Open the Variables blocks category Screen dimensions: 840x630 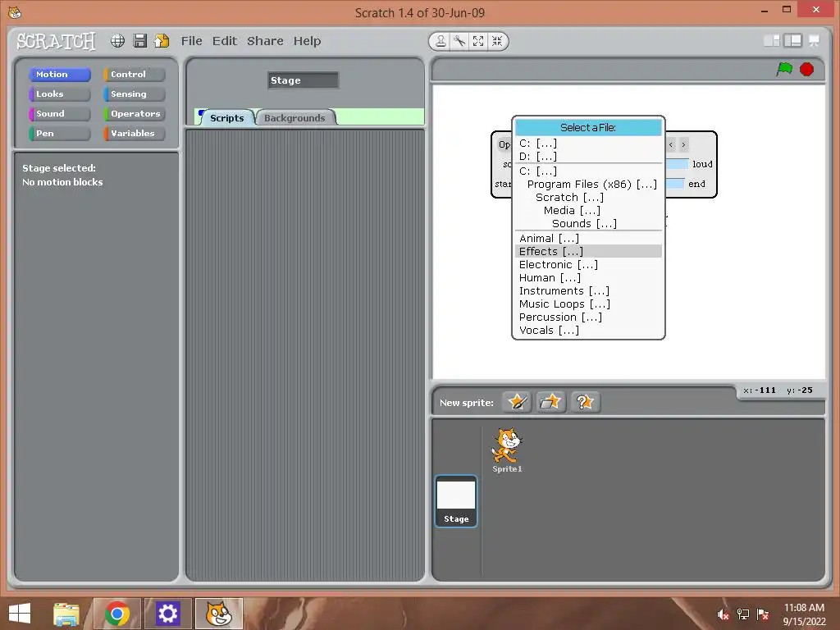click(135, 134)
